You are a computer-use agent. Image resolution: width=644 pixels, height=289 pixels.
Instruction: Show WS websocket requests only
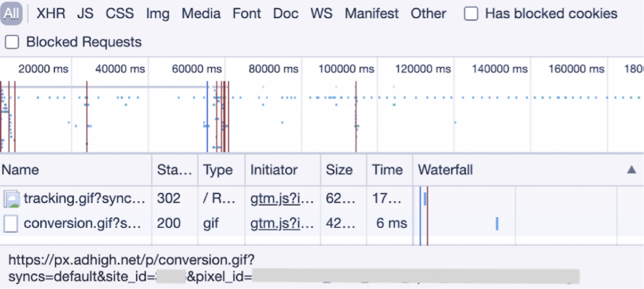click(x=321, y=14)
